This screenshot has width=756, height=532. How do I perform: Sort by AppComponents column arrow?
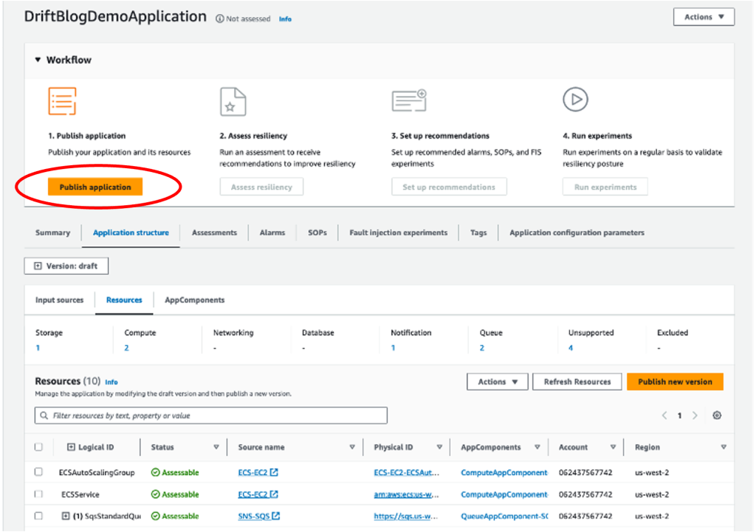pyautogui.click(x=537, y=447)
